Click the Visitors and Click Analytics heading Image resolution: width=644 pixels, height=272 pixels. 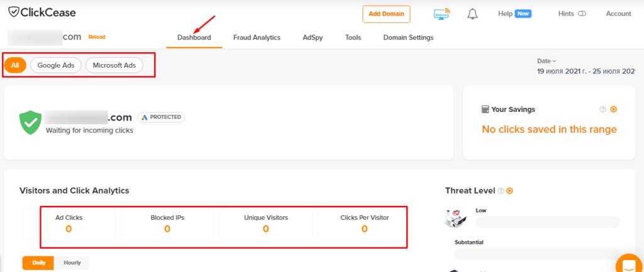tap(74, 190)
